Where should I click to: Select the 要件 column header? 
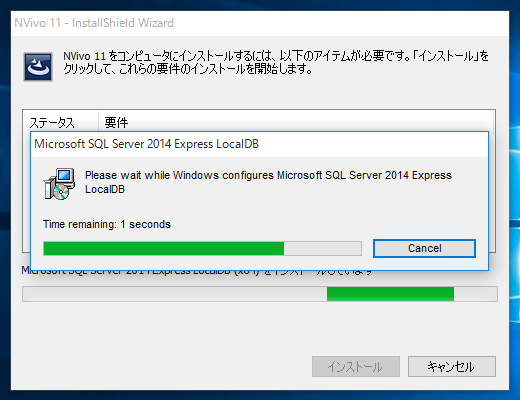click(116, 122)
